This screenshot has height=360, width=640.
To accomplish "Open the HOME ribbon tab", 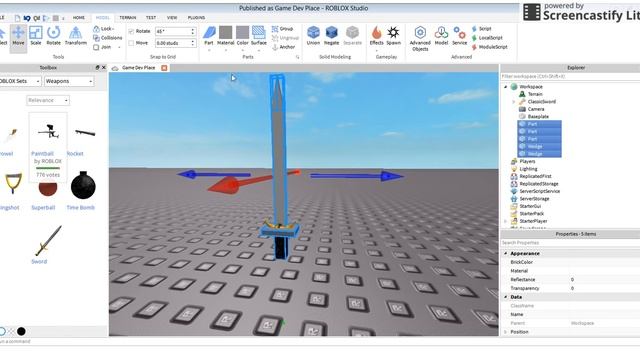I will (79, 18).
